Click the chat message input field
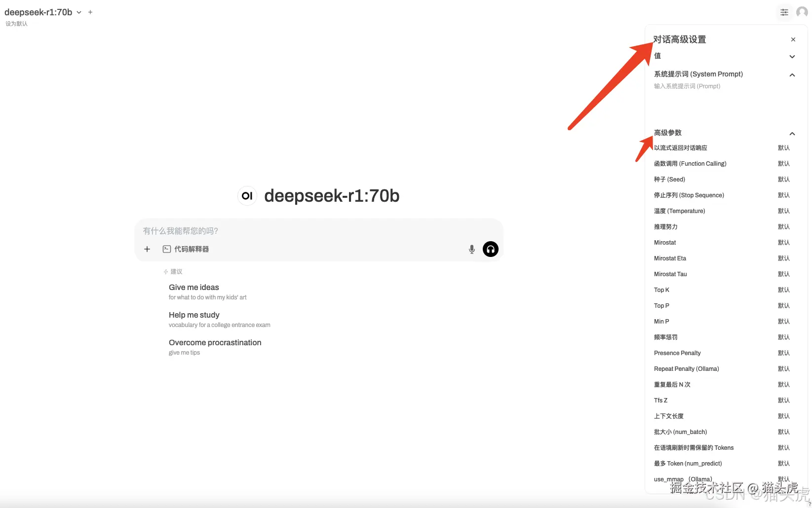812x508 pixels. (318, 231)
